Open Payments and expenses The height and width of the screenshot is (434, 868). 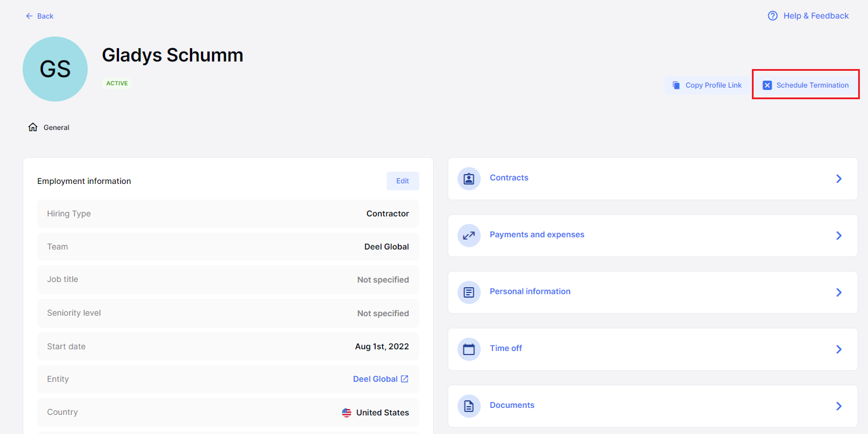click(x=653, y=236)
